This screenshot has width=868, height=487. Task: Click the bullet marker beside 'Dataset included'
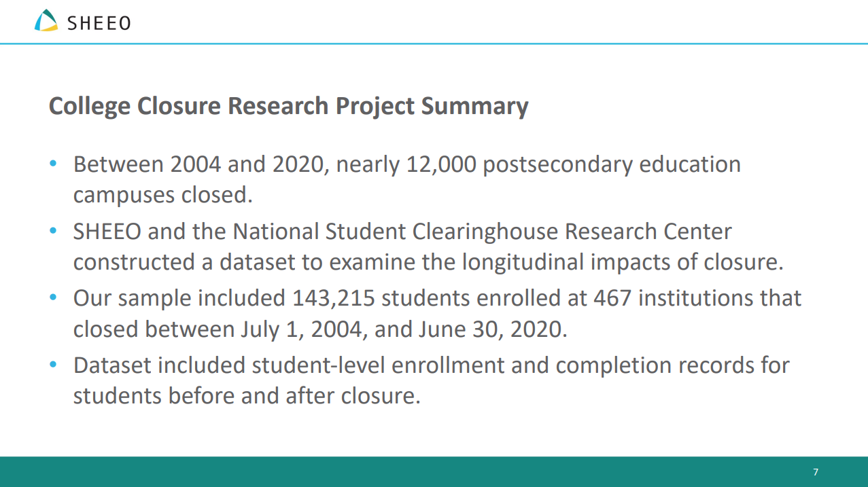[53, 365]
